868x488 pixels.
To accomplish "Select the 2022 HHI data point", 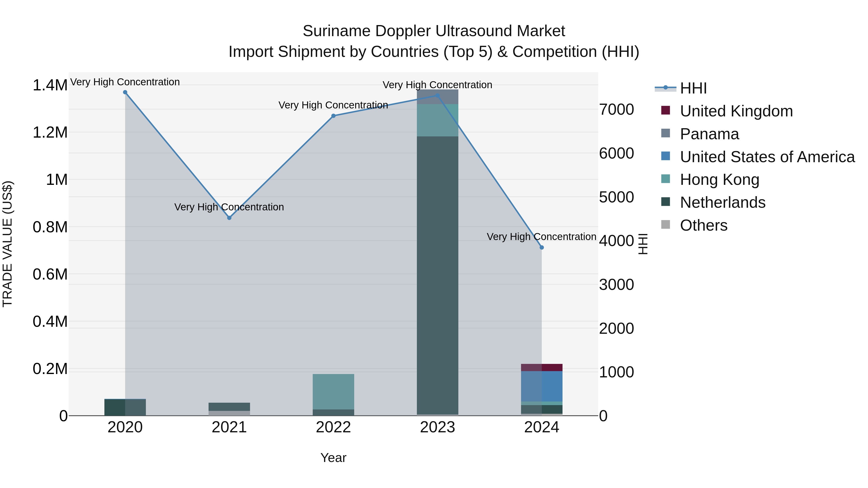I will click(333, 116).
